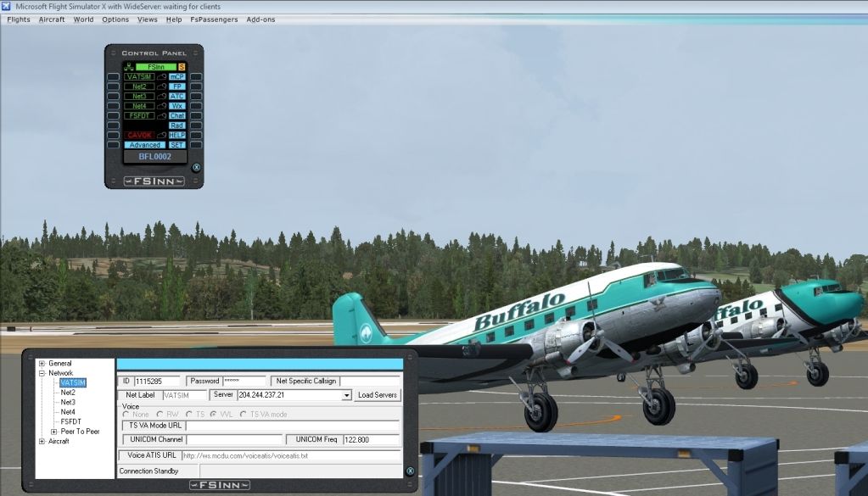Image resolution: width=868 pixels, height=496 pixels.
Task: Select the TS voice option
Action: coord(188,414)
